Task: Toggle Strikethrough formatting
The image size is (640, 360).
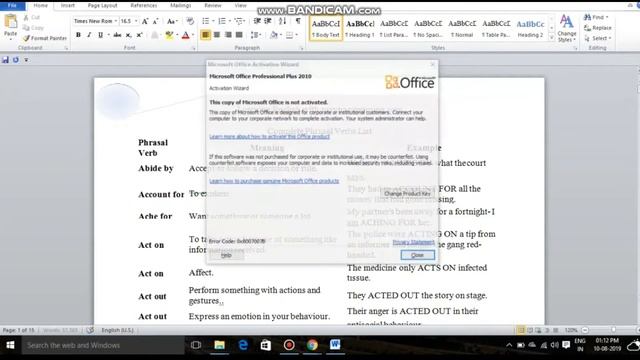Action: (x=117, y=35)
